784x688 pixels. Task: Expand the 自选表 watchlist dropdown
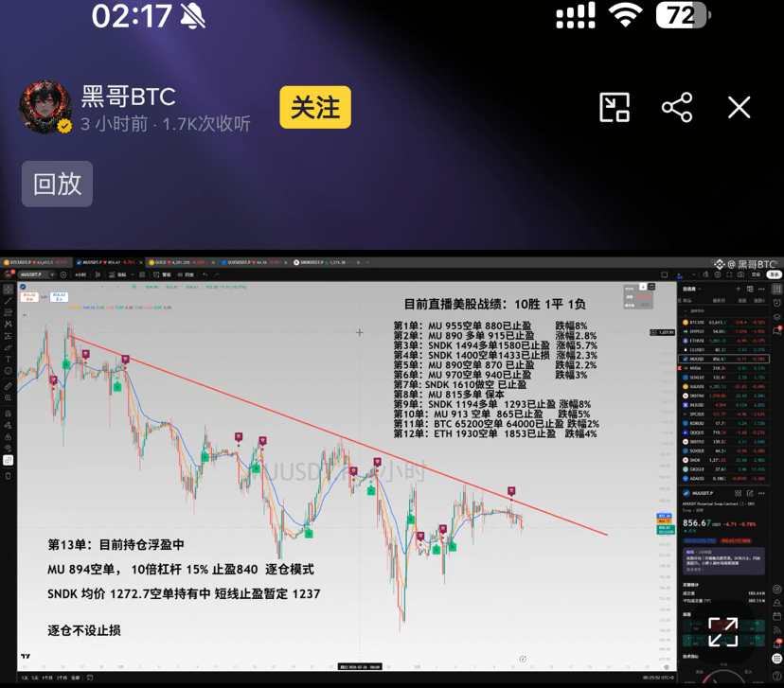[x=692, y=289]
